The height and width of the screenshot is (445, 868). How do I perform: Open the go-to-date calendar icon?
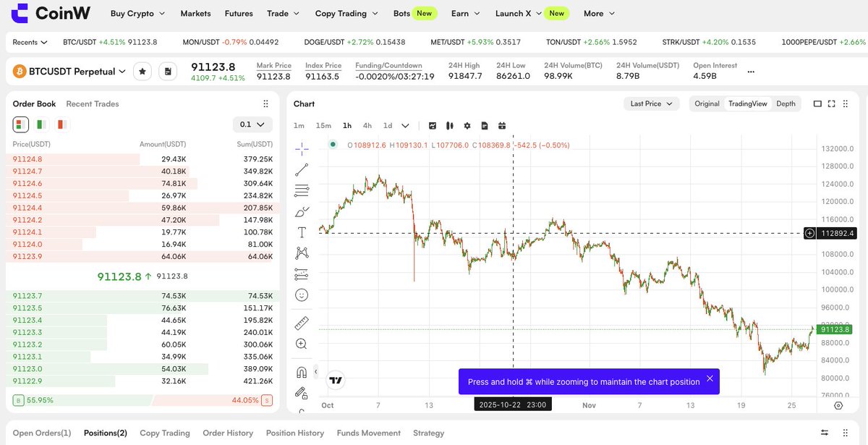point(502,125)
